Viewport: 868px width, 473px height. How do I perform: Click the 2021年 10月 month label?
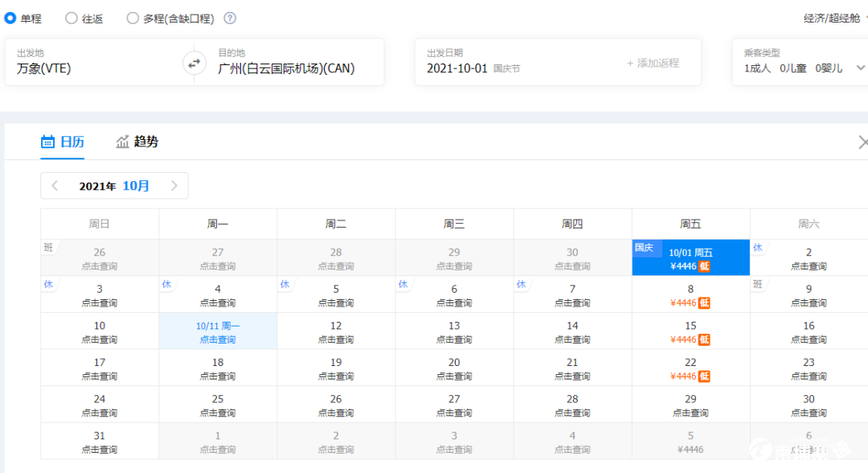point(114,186)
